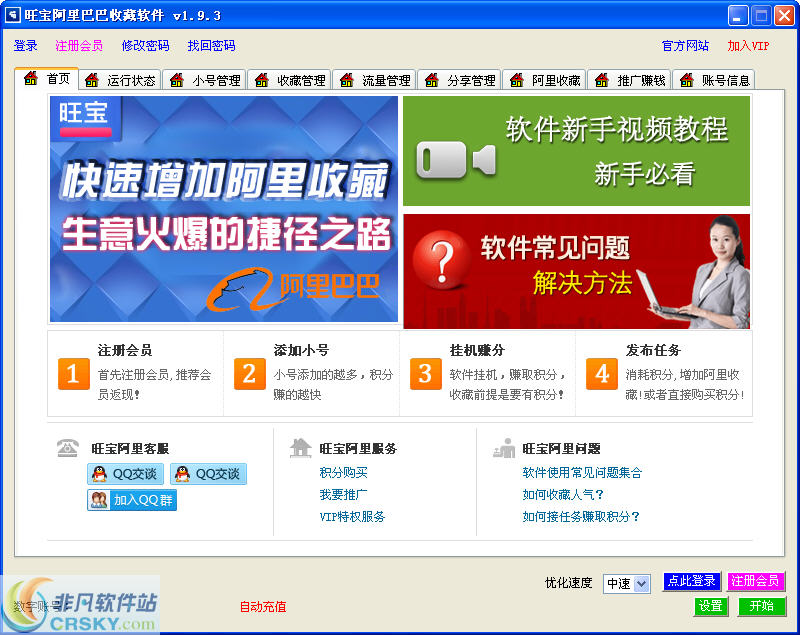This screenshot has height=635, width=800.
Task: Click the 登录 link at top left
Action: coord(26,46)
